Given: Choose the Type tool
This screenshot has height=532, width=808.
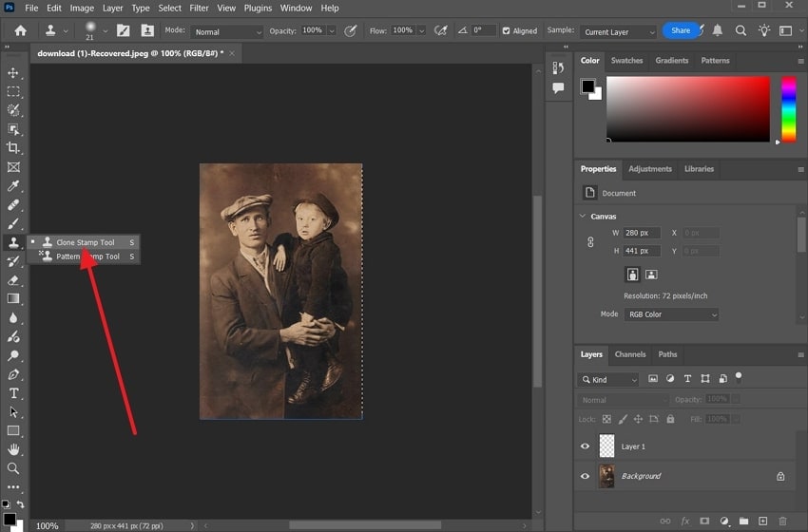Looking at the screenshot, I should pyautogui.click(x=13, y=393).
